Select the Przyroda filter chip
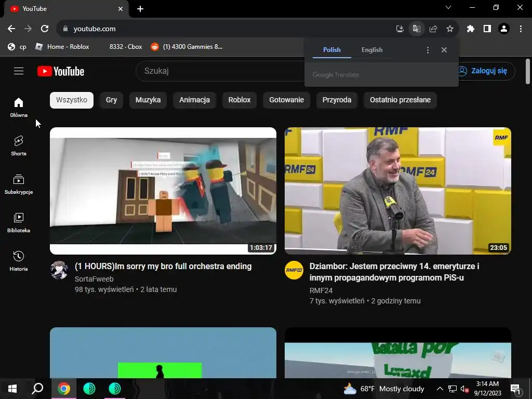The width and height of the screenshot is (532, 399). 337,100
